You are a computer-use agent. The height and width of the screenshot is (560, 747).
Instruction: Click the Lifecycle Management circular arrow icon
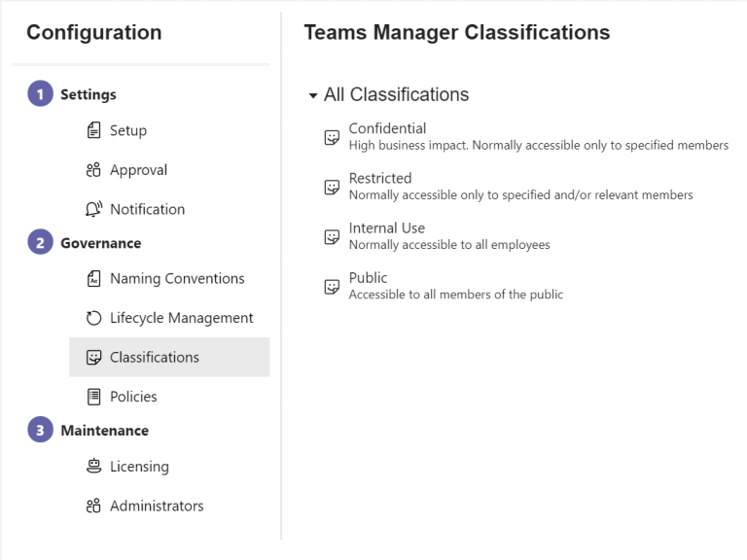pos(94,318)
